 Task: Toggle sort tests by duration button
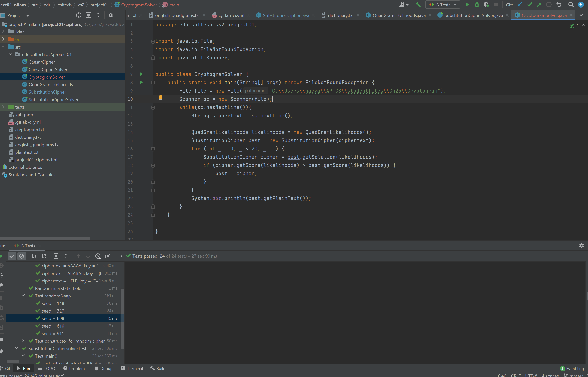[44, 256]
